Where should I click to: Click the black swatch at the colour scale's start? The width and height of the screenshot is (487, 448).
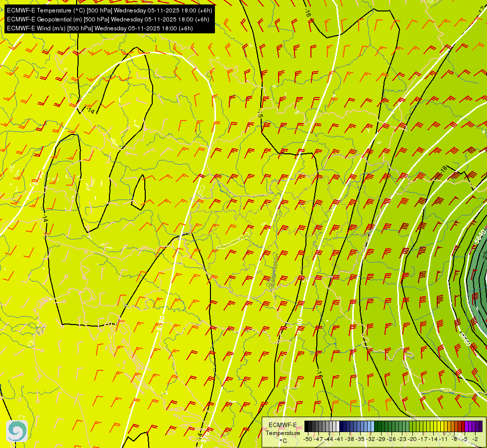(306, 426)
